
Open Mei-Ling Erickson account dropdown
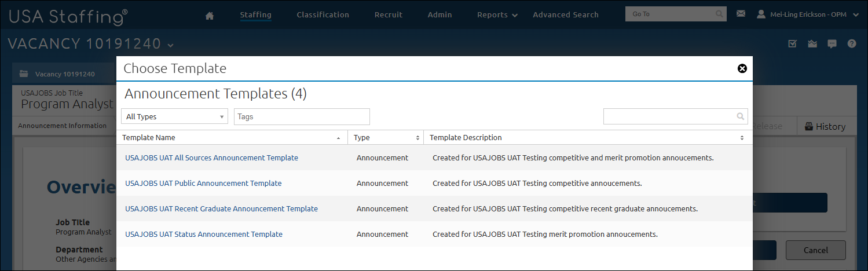click(x=856, y=15)
